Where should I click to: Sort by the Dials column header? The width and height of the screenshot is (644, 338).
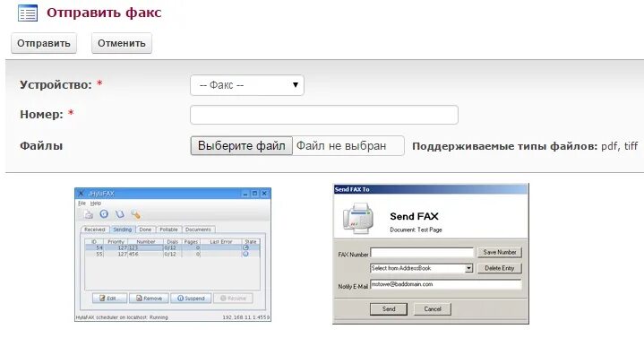[173, 242]
